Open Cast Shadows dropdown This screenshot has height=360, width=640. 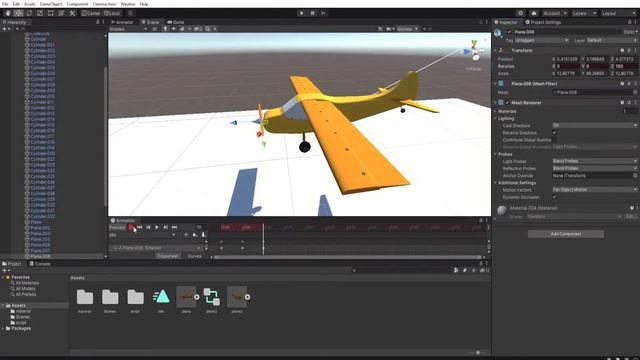point(594,126)
